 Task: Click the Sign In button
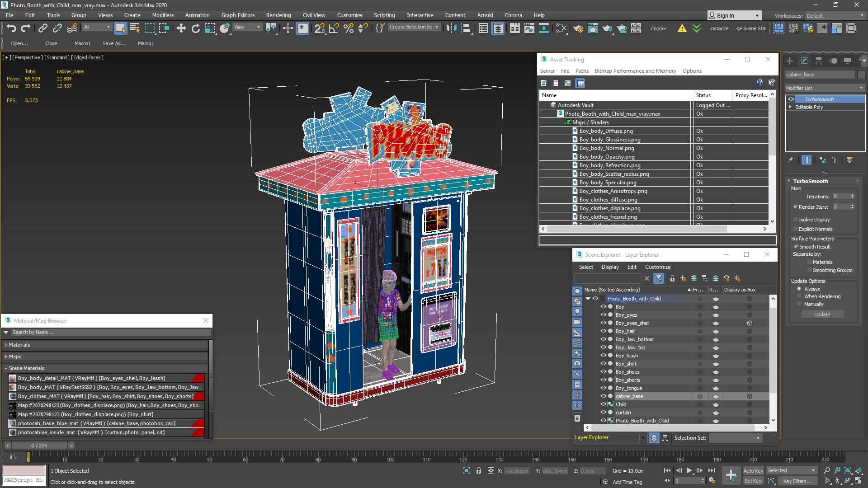point(734,15)
